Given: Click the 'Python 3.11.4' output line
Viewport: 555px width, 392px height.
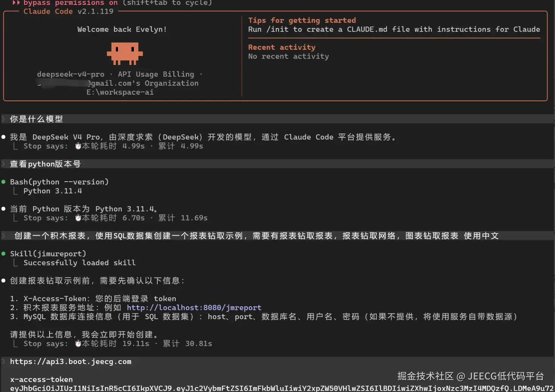Looking at the screenshot, I should click(53, 191).
